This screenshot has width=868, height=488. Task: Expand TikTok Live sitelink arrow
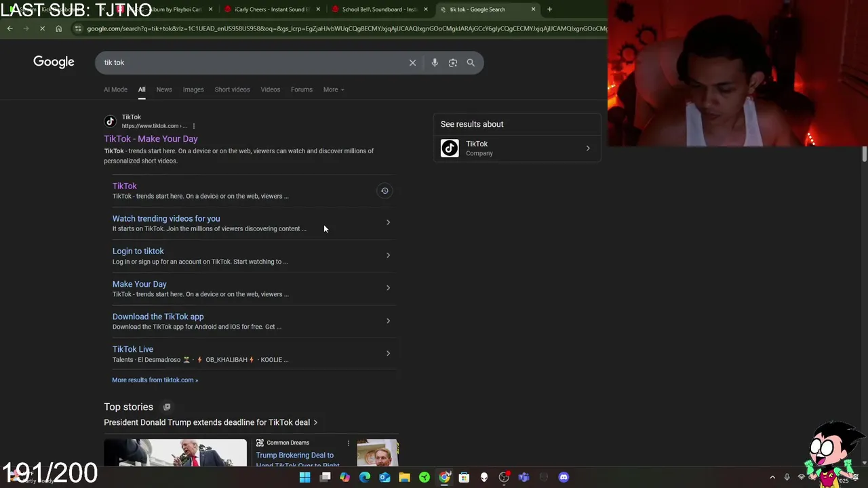pos(388,353)
